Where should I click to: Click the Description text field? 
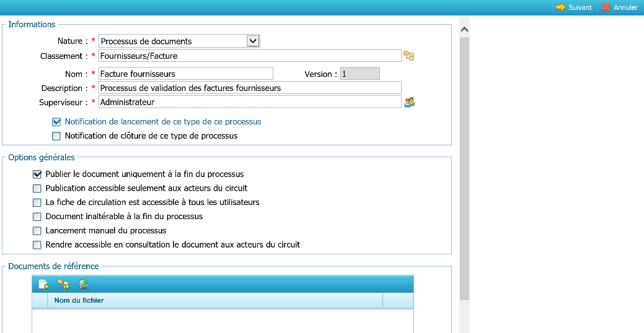click(x=250, y=88)
